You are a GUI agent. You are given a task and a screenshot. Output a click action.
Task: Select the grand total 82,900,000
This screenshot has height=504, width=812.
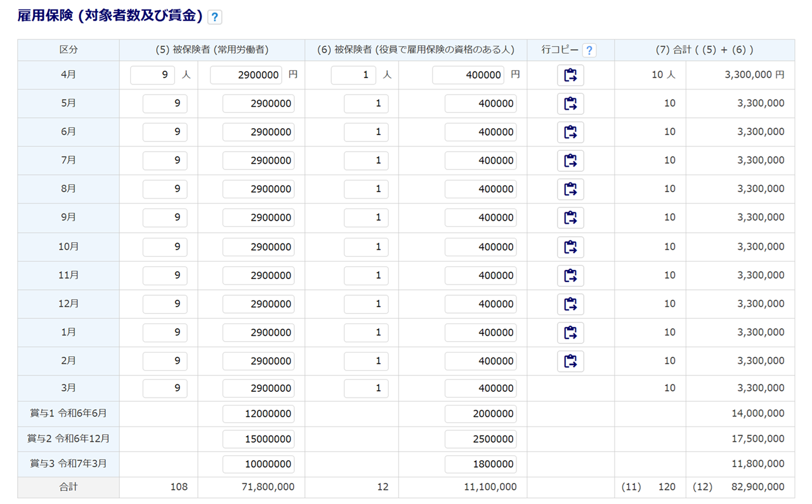pos(757,487)
